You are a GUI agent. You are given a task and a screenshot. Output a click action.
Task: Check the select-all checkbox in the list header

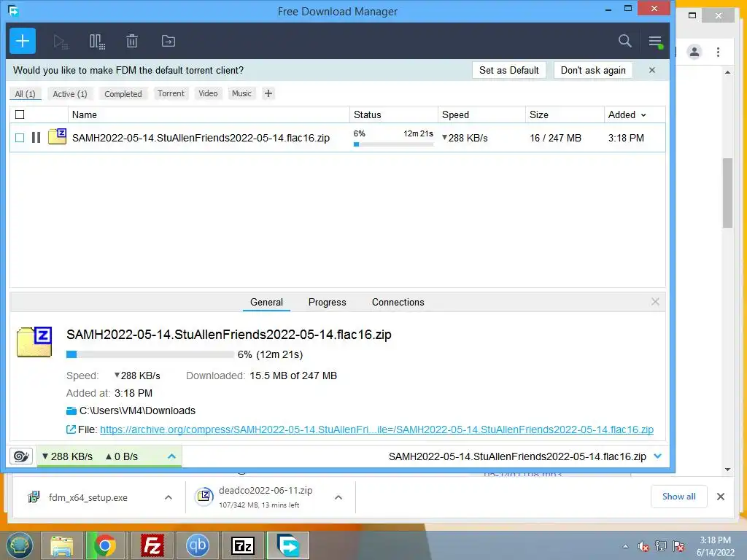[x=20, y=114]
